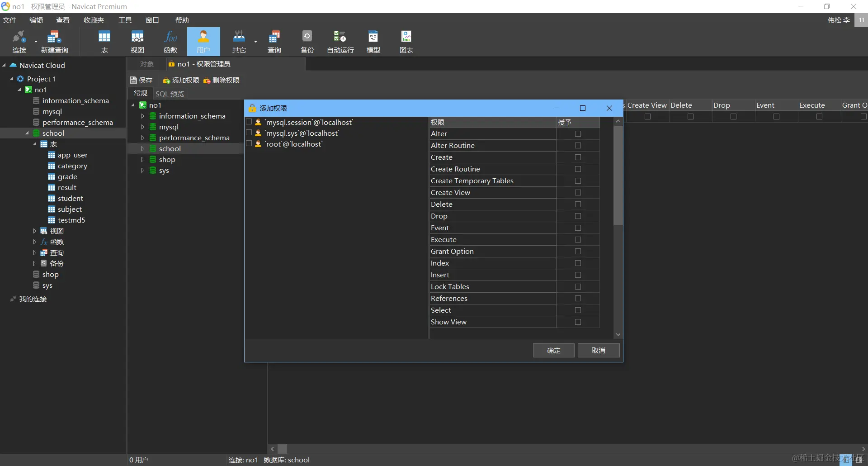The height and width of the screenshot is (466, 868).
Task: Collapse the Project 1 tree node
Action: tap(12, 79)
